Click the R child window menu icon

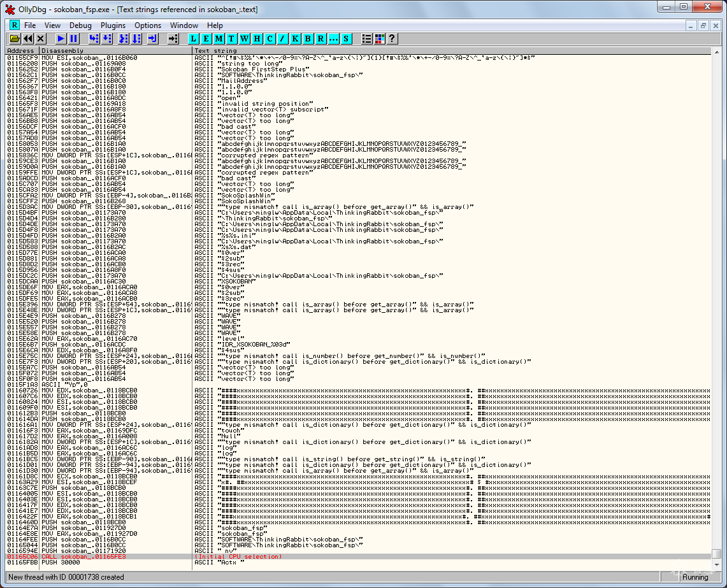coord(15,25)
